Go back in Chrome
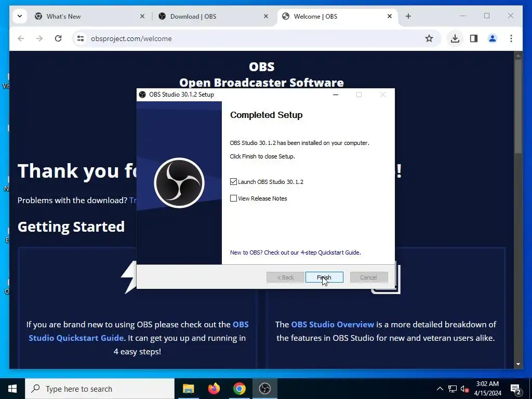 (21, 38)
